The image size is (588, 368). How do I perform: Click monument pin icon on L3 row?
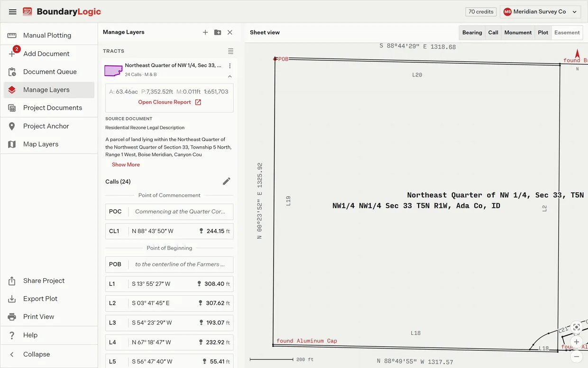[201, 322]
